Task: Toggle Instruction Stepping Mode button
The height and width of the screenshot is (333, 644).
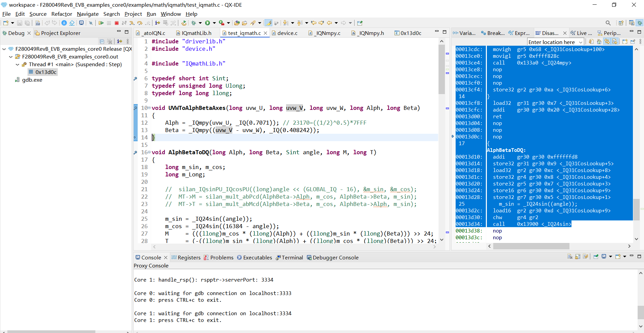Action: (x=157, y=23)
